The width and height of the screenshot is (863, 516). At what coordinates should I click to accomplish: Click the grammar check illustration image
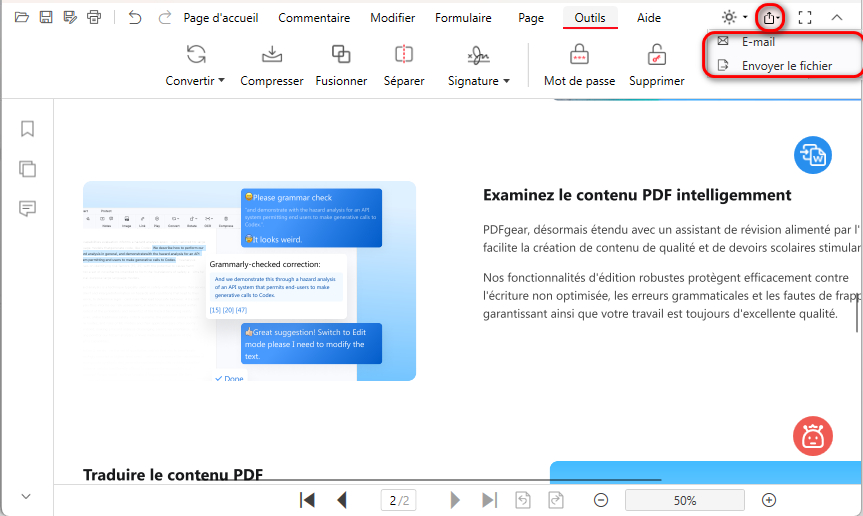pos(249,281)
